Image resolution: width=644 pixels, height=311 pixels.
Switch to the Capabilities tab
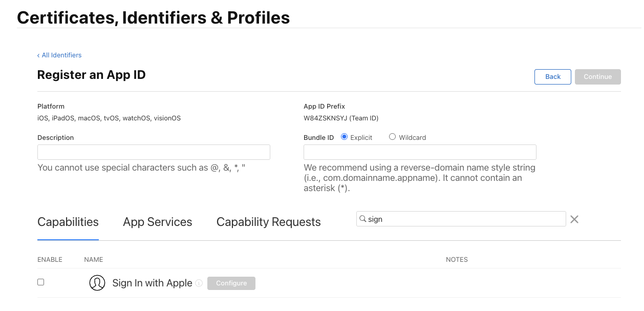(68, 222)
